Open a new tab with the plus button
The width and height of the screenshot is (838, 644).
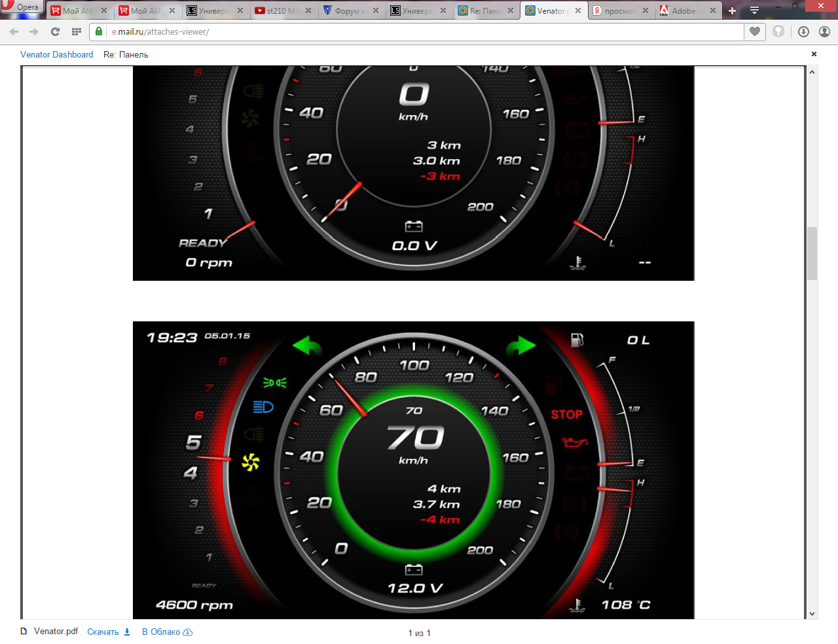[x=732, y=10]
